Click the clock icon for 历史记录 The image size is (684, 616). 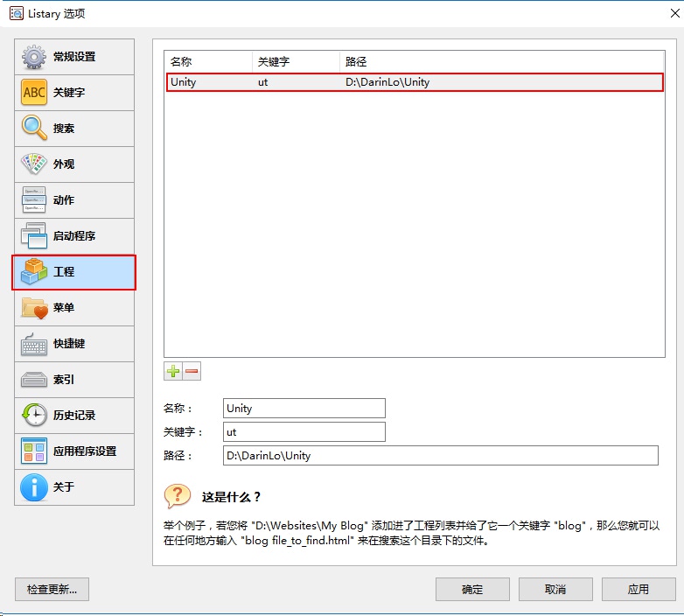(34, 416)
